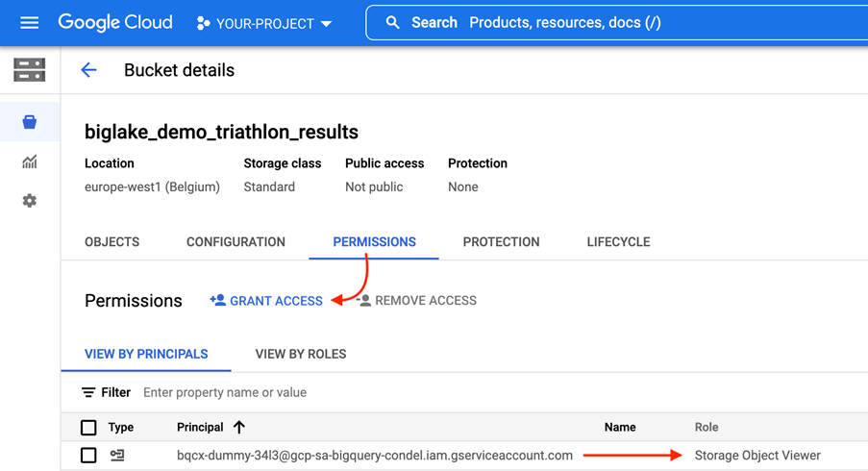Image resolution: width=868 pixels, height=471 pixels.
Task: Sort by Principal column arrow
Action: click(x=239, y=427)
